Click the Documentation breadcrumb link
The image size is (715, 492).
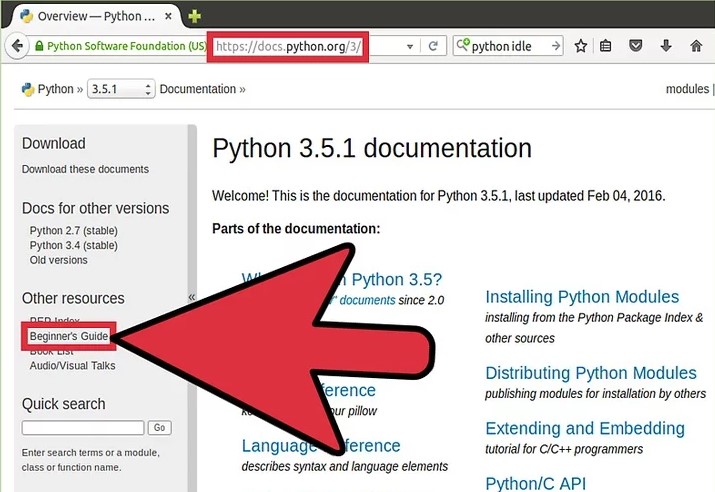[x=198, y=89]
